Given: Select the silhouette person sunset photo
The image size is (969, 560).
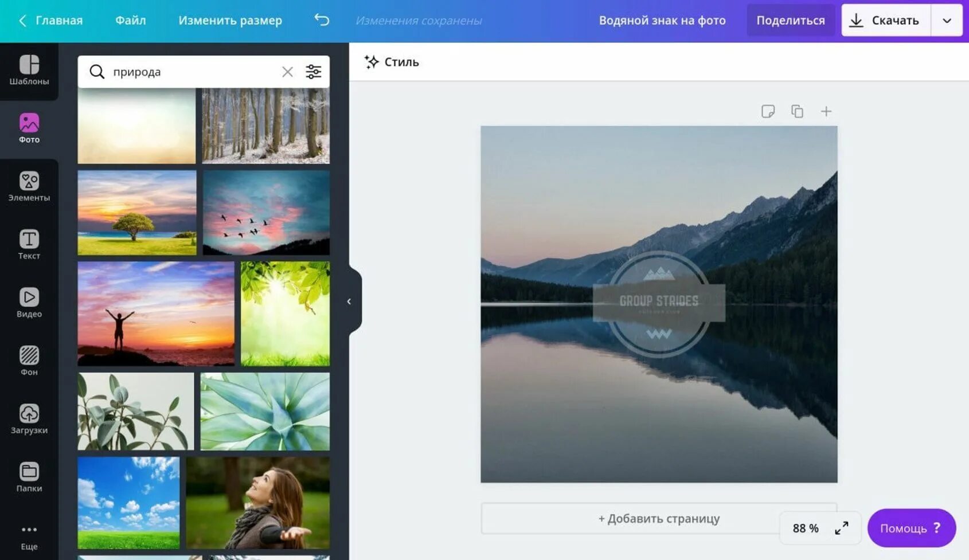Looking at the screenshot, I should point(156,314).
